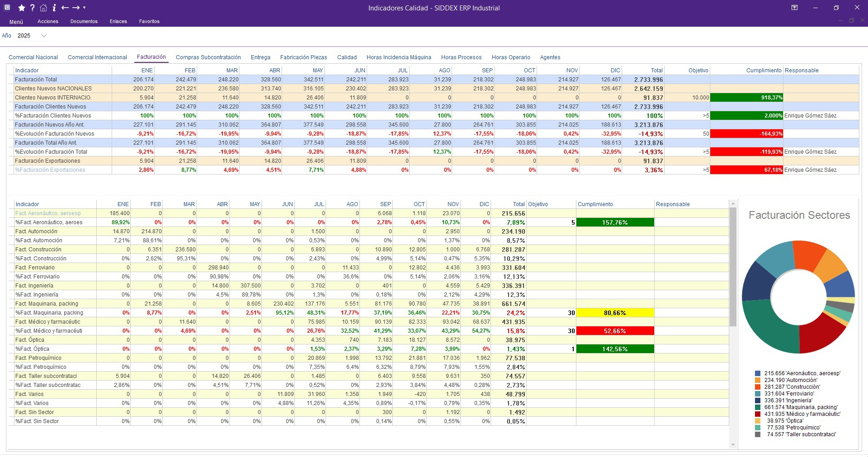The width and height of the screenshot is (868, 457).
Task: Open help with the question mark icon
Action: coord(33,8)
